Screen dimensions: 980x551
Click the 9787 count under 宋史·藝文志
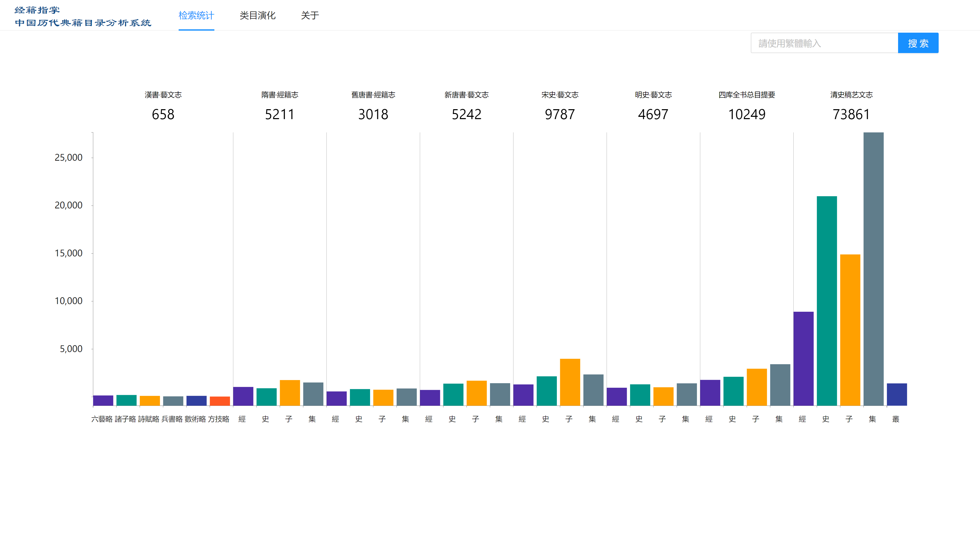point(560,115)
